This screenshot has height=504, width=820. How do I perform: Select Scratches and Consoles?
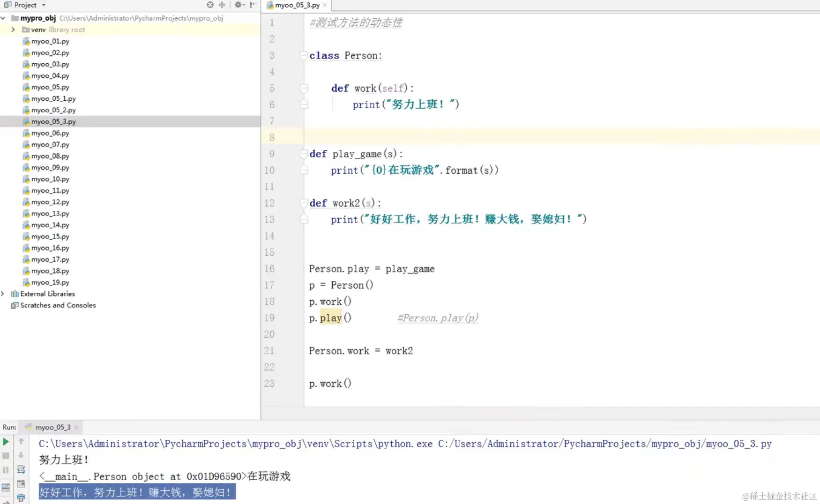pyautogui.click(x=53, y=305)
